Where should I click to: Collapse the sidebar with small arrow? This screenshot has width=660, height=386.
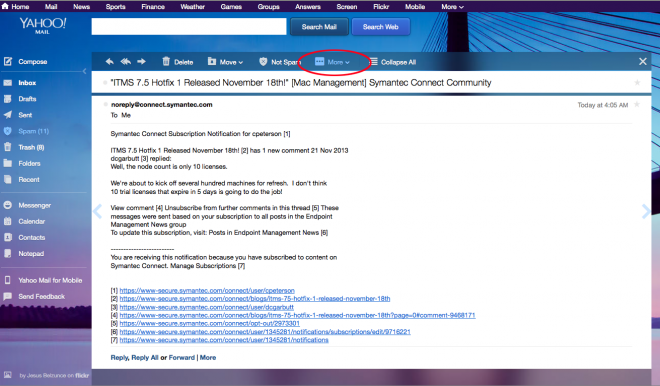(x=84, y=71)
